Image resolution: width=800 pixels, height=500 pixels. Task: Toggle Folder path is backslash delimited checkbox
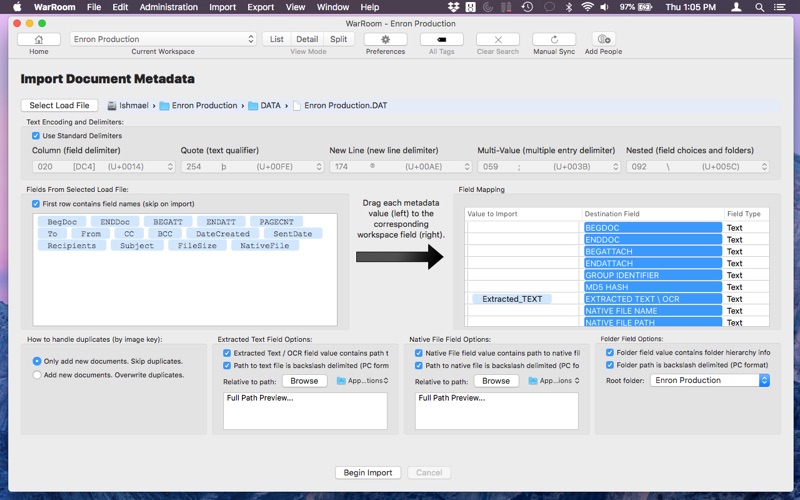(x=610, y=365)
